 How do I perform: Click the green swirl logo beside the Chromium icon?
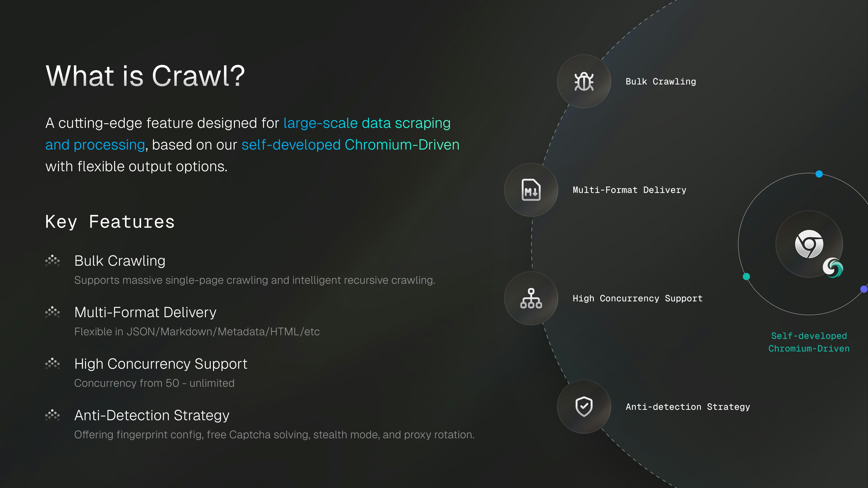click(x=833, y=268)
